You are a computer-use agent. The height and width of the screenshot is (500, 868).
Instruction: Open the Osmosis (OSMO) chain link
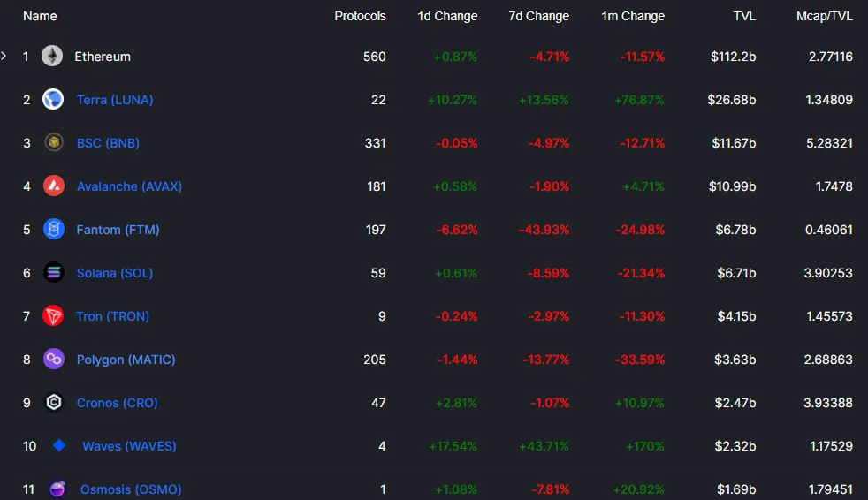pos(131,489)
